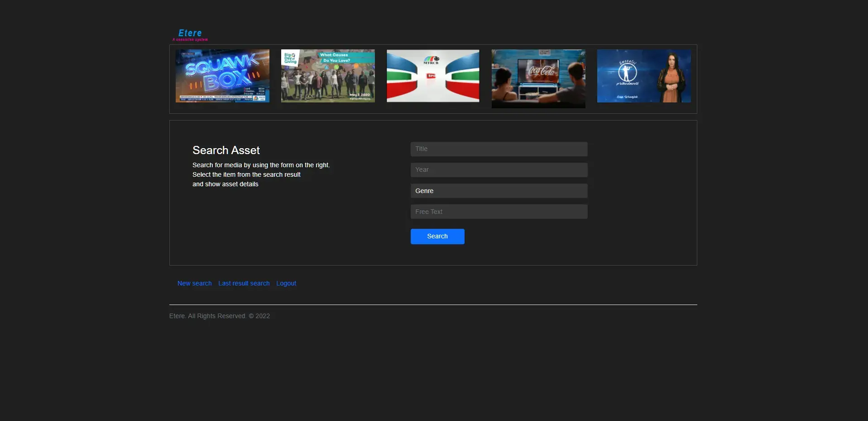Expand the Genre dropdown
This screenshot has width=868, height=421.
coord(499,191)
